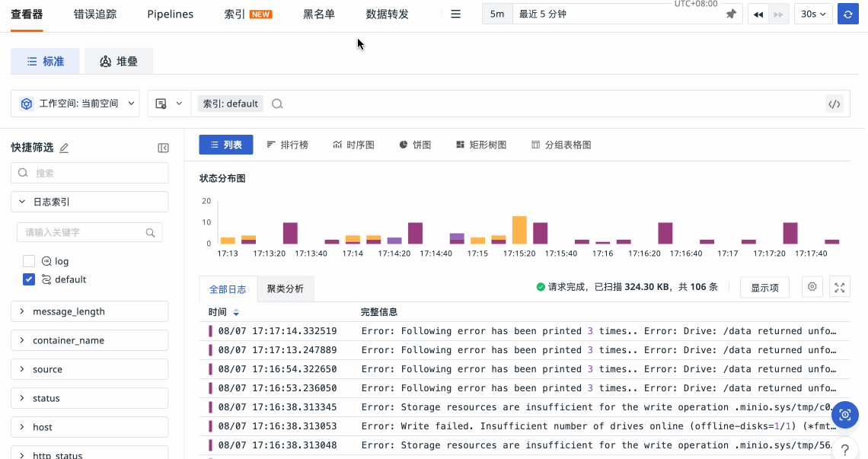
Task: Check the log index checkbox
Action: click(29, 261)
